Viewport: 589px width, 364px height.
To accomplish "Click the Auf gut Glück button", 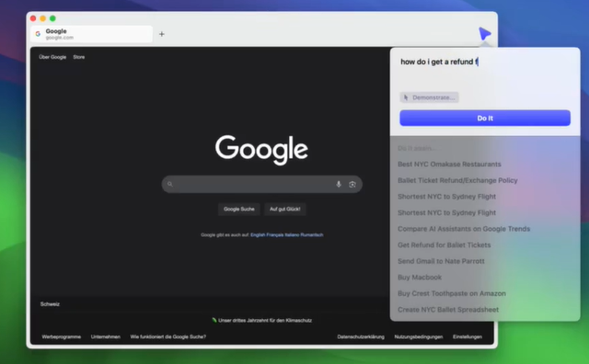I will (x=285, y=209).
